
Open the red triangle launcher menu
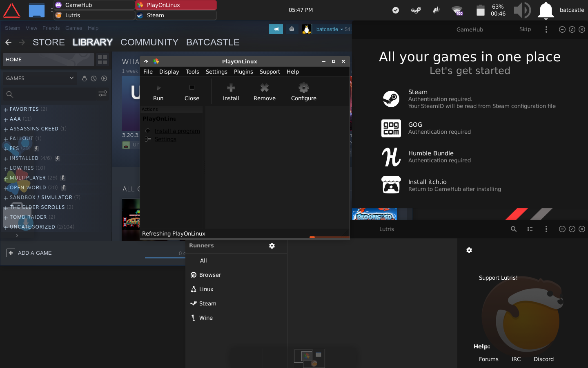tap(11, 10)
